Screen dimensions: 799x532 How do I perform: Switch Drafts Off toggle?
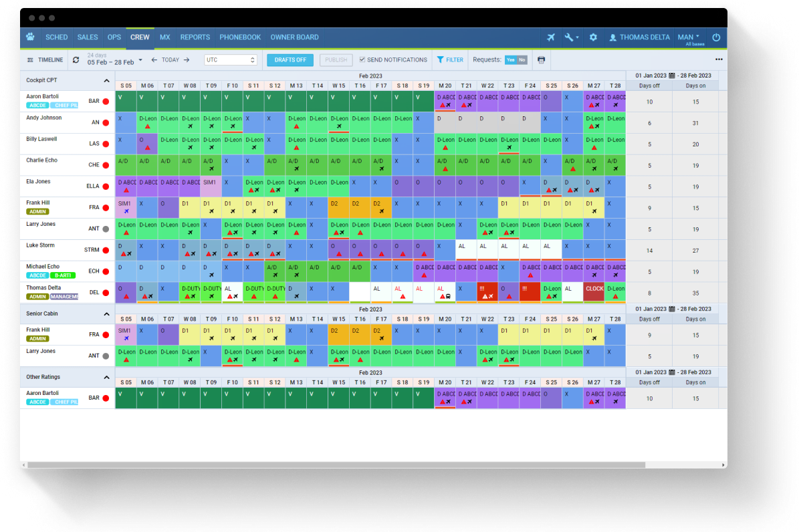click(x=290, y=59)
